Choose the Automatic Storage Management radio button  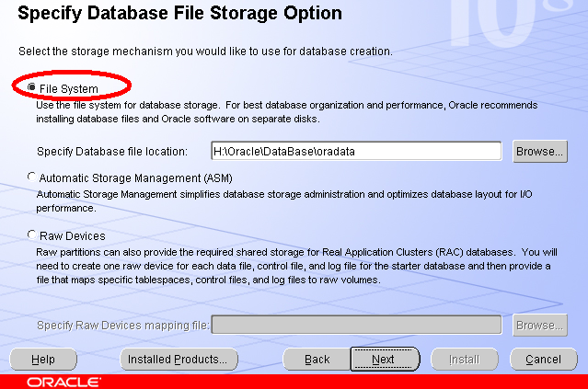pos(32,177)
